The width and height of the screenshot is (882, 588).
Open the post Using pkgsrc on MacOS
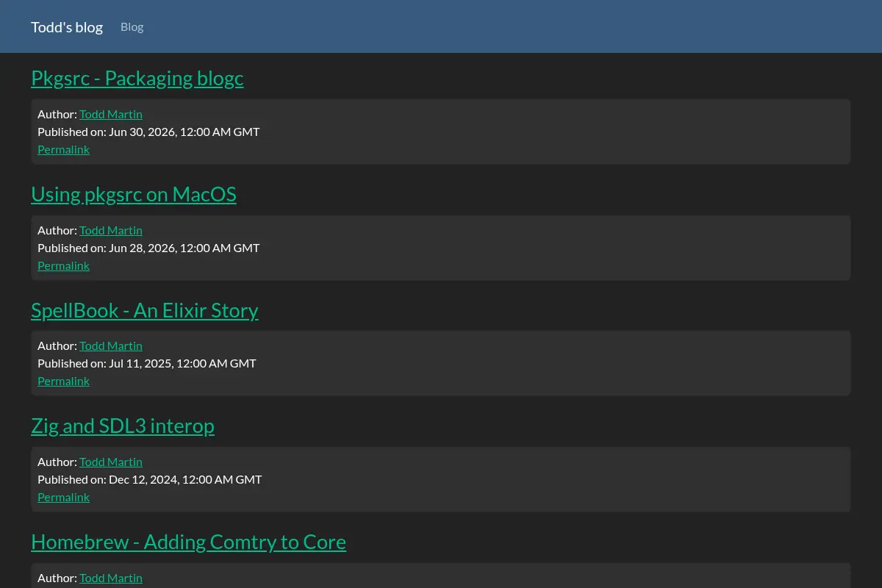pos(134,194)
